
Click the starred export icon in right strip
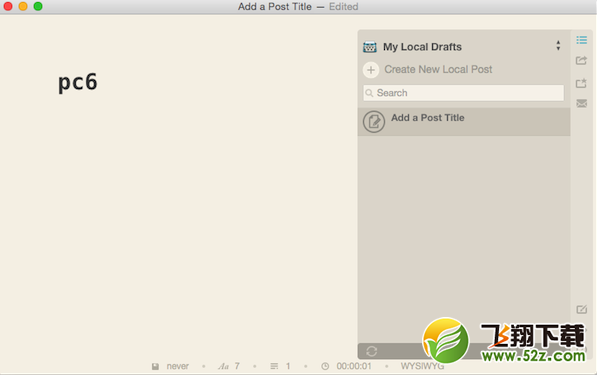581,83
